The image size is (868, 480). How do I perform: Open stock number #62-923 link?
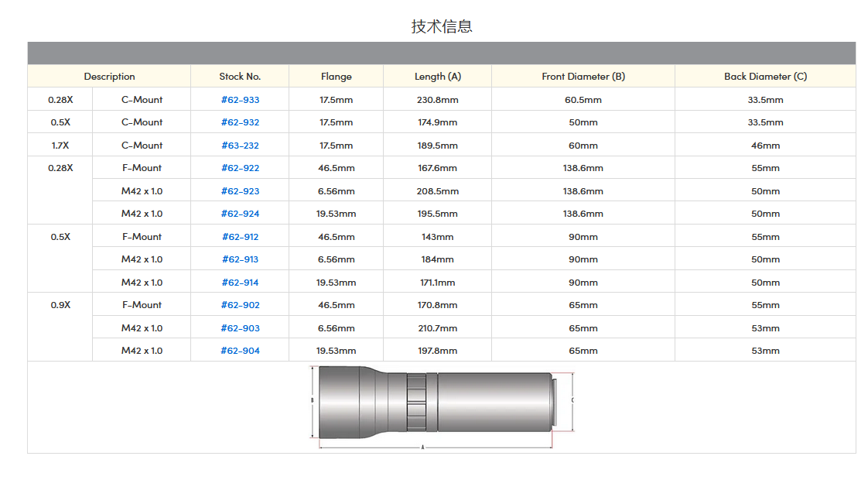click(x=241, y=191)
